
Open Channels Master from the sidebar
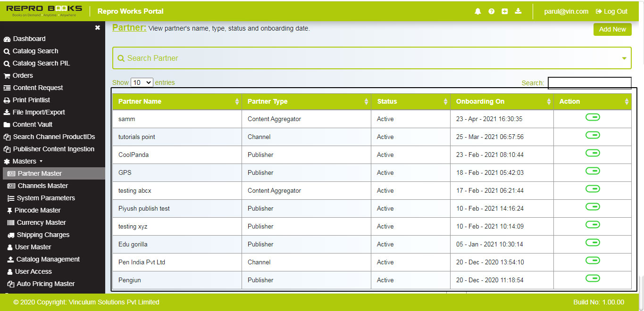click(42, 186)
